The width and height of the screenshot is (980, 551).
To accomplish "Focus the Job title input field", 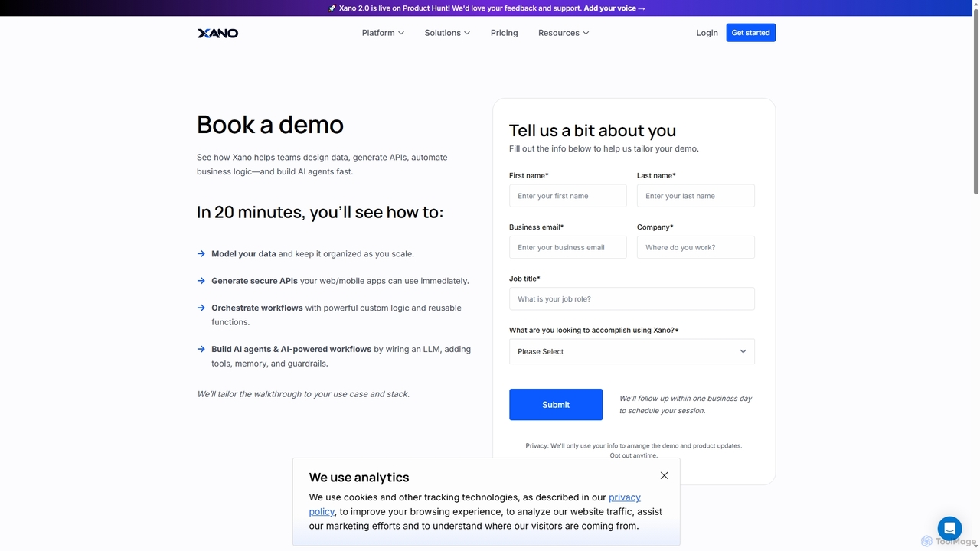I will pos(632,298).
